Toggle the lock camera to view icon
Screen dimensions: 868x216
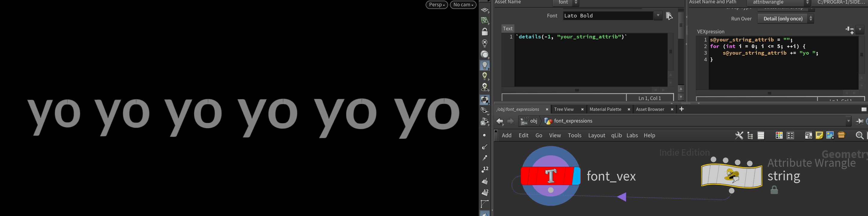(485, 32)
